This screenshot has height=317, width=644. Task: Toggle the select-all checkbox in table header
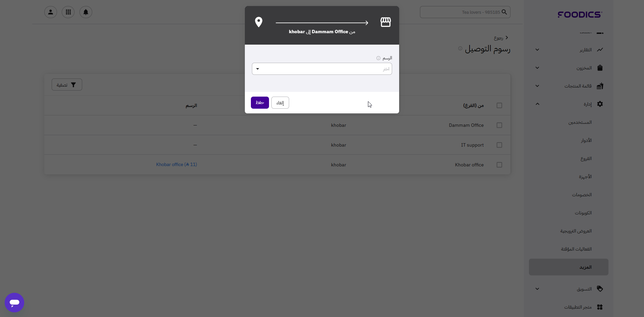pos(499,105)
